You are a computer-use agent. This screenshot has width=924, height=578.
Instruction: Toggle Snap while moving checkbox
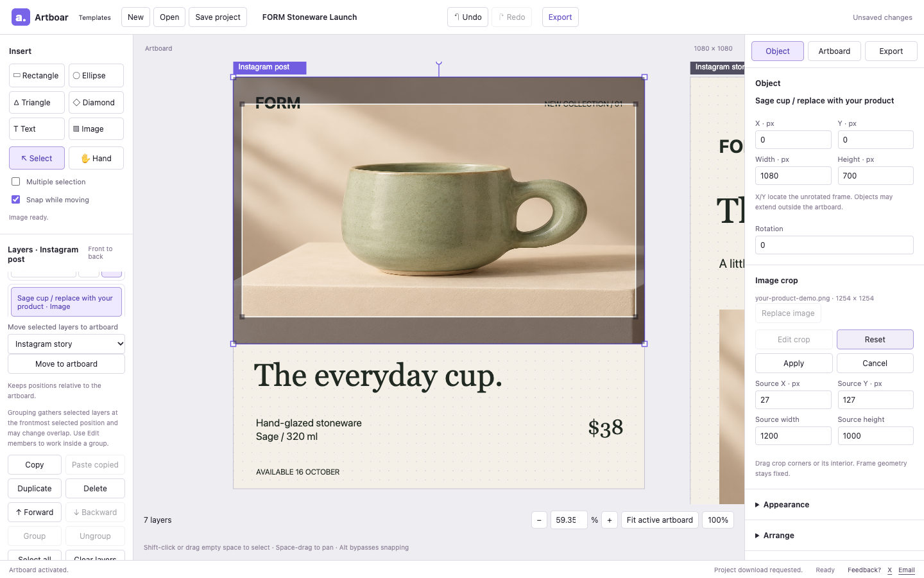coord(16,200)
